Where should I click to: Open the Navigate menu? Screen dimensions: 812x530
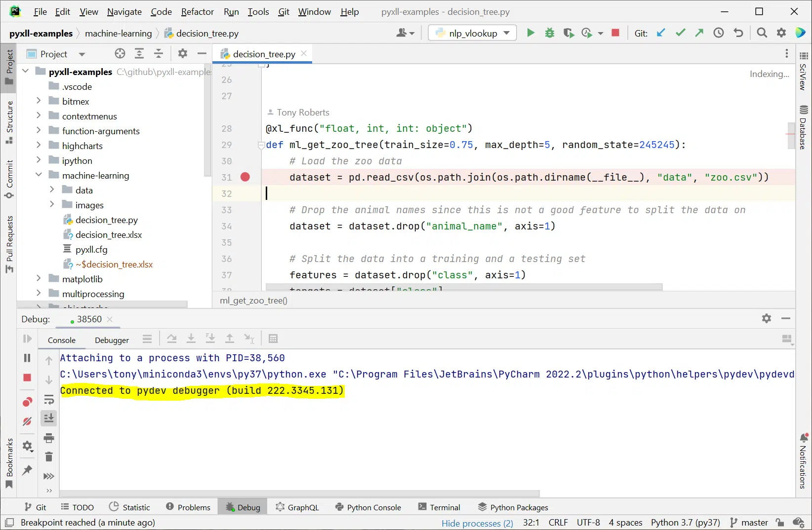124,11
